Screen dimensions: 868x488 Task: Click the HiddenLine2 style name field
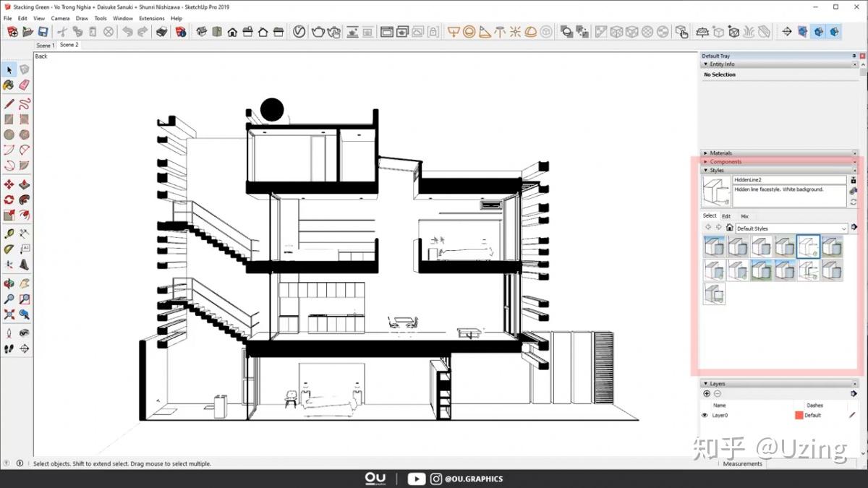pos(789,179)
